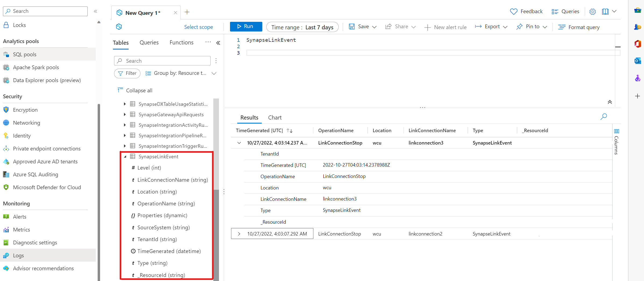This screenshot has width=644, height=281.
Task: Click the Select scope link
Action: click(x=198, y=27)
